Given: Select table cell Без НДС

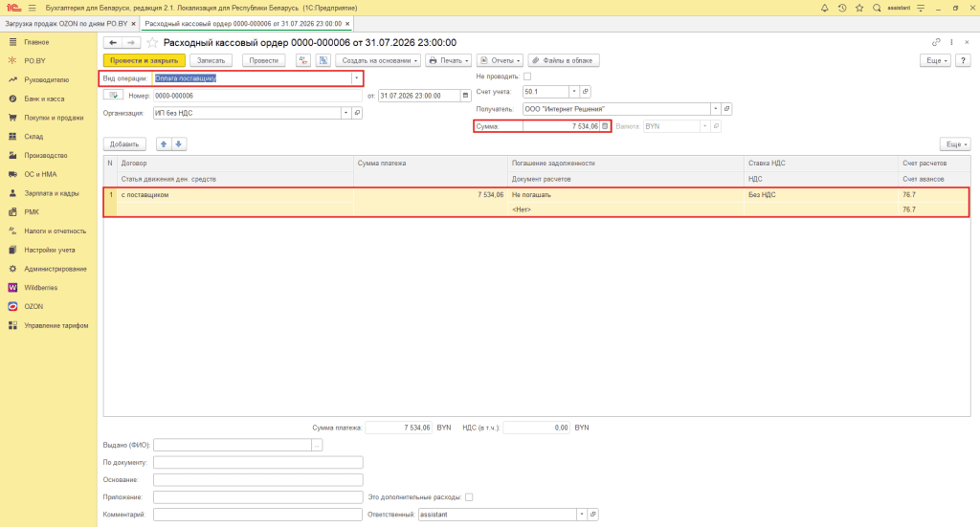Looking at the screenshot, I should [x=821, y=195].
